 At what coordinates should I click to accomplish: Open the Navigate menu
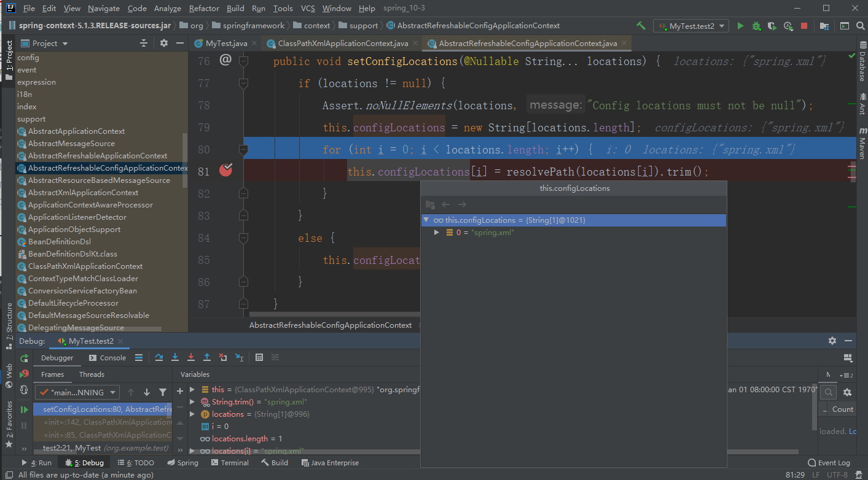click(104, 9)
